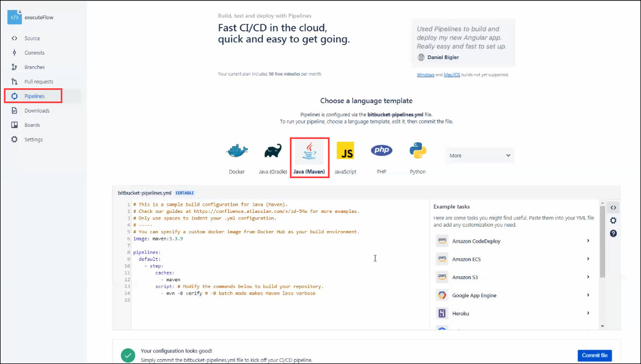641x364 pixels.
Task: Click the PHP template label
Action: click(x=382, y=172)
